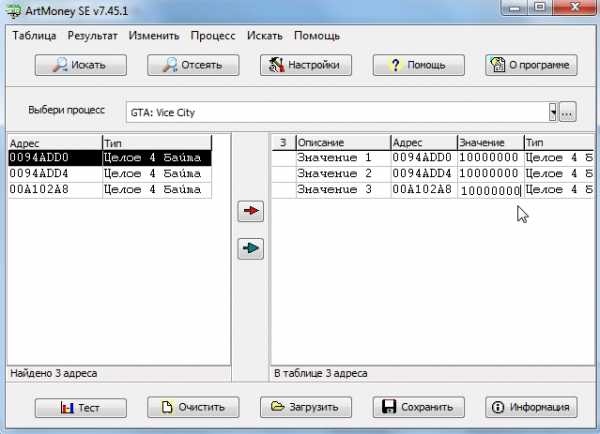Open the Процесс menu
This screenshot has height=434, width=600.
click(x=213, y=36)
